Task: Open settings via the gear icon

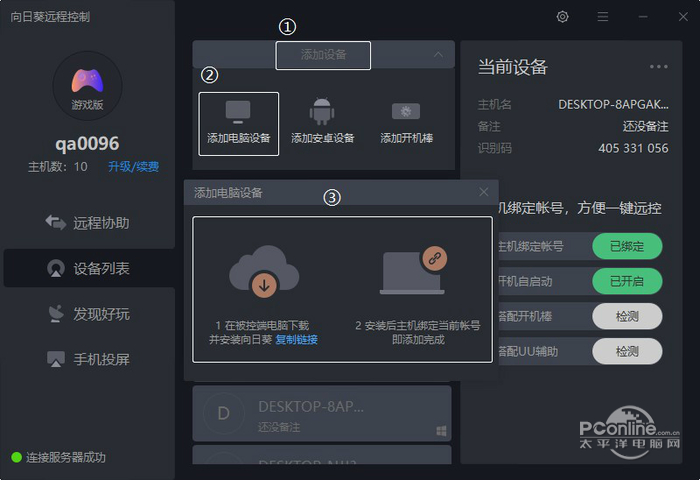Action: pos(562,17)
